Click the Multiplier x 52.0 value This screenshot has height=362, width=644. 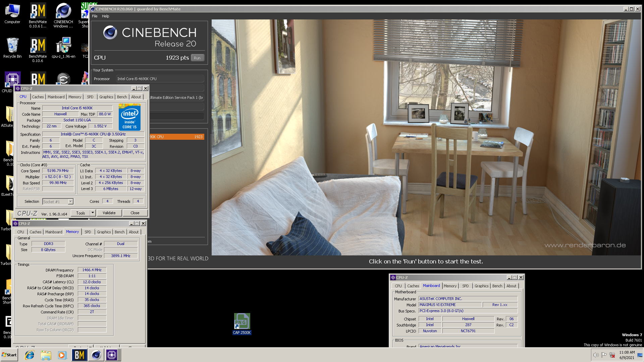[58, 177]
